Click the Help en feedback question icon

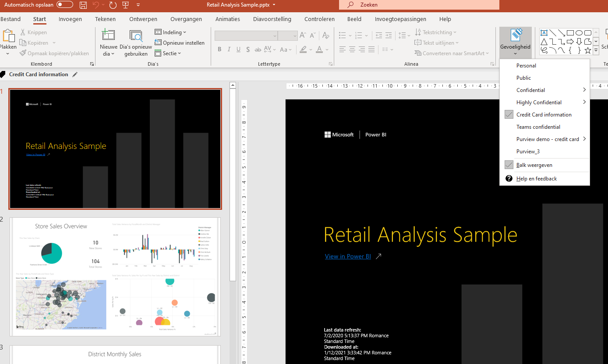(x=509, y=179)
